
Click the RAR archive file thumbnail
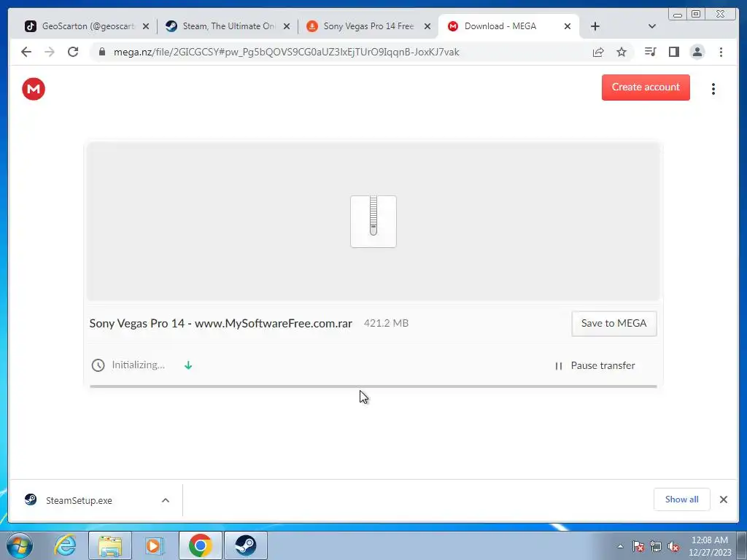(x=373, y=222)
